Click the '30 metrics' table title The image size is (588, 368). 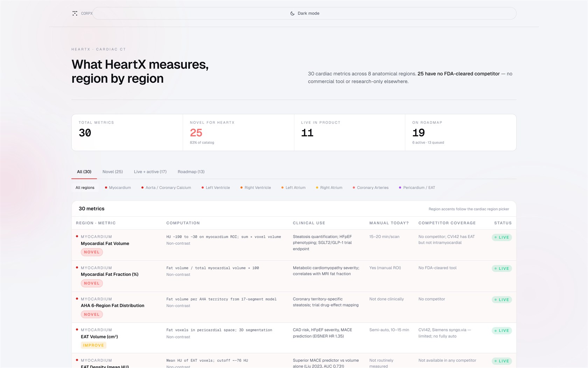point(91,209)
